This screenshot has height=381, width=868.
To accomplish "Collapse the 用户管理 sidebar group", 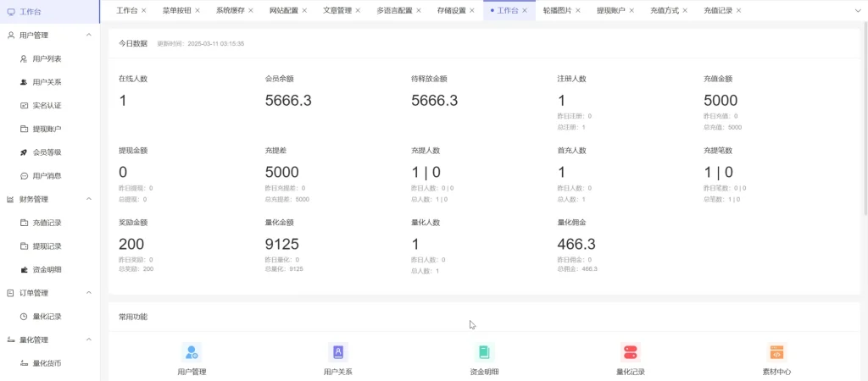I will pos(89,36).
